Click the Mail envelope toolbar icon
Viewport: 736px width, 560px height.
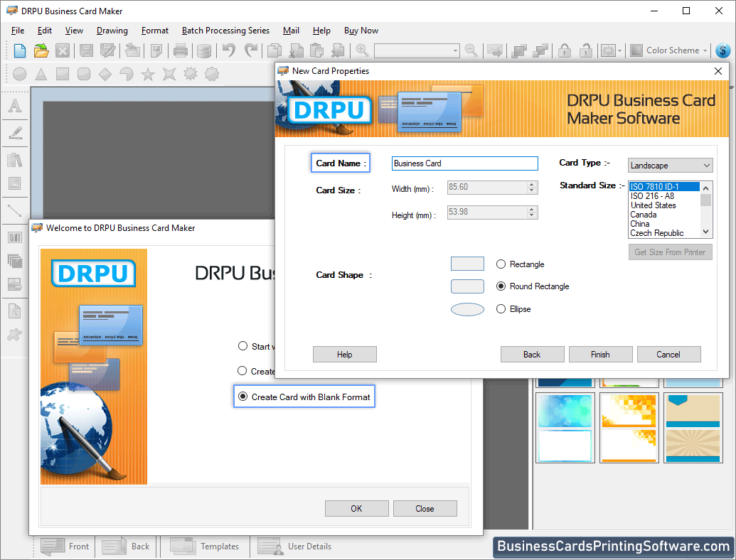point(495,50)
